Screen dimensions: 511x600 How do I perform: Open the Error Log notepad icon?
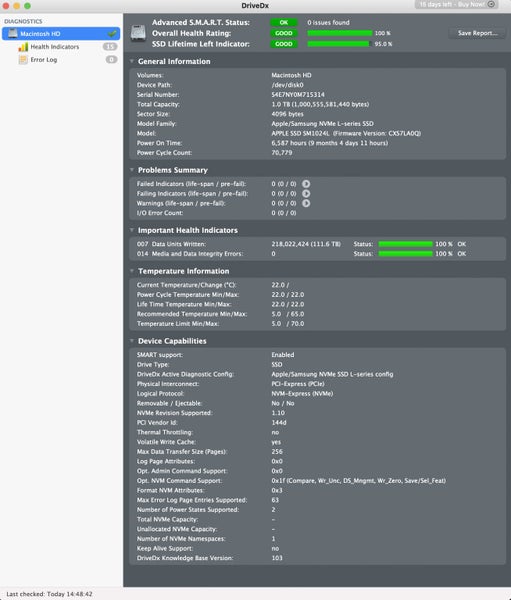[x=23, y=60]
